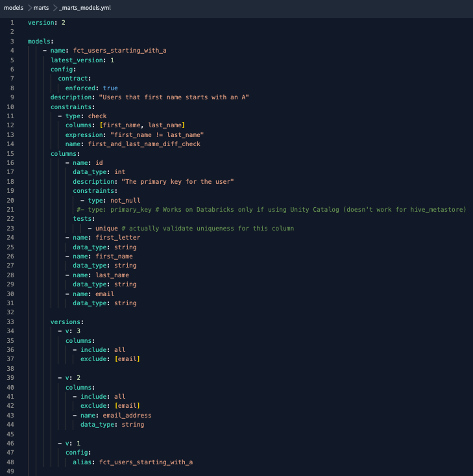
Task: Click 'v: 3' version entry
Action: pyautogui.click(x=73, y=331)
